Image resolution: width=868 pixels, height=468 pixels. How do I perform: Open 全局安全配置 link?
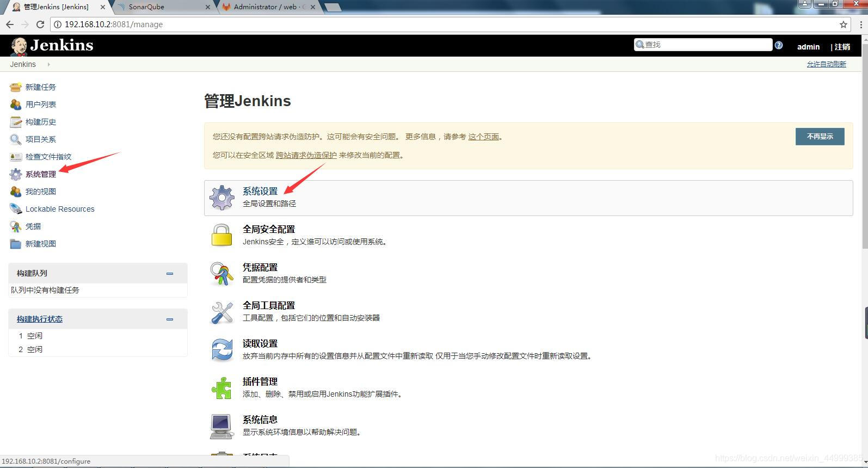tap(269, 229)
